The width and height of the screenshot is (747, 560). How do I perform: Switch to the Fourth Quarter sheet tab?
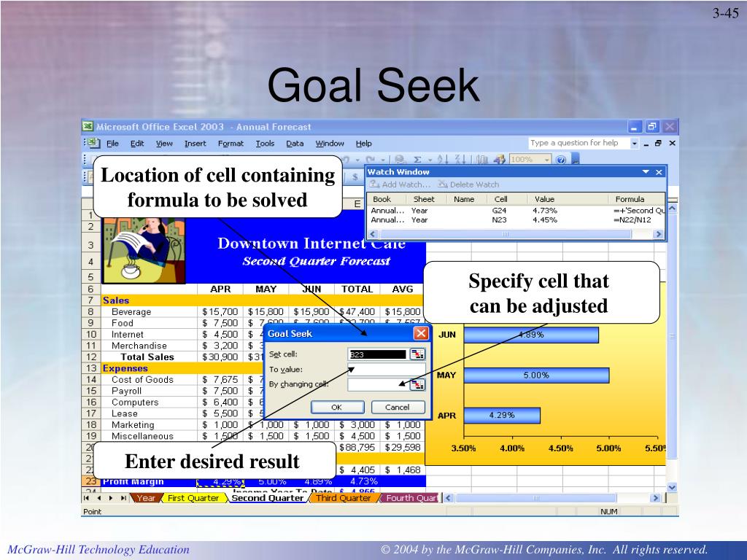pos(411,498)
